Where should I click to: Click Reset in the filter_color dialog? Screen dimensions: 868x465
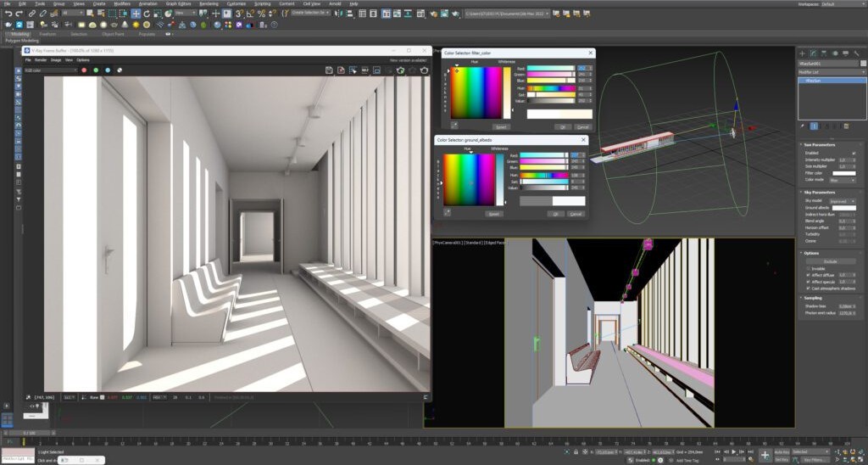(x=500, y=127)
